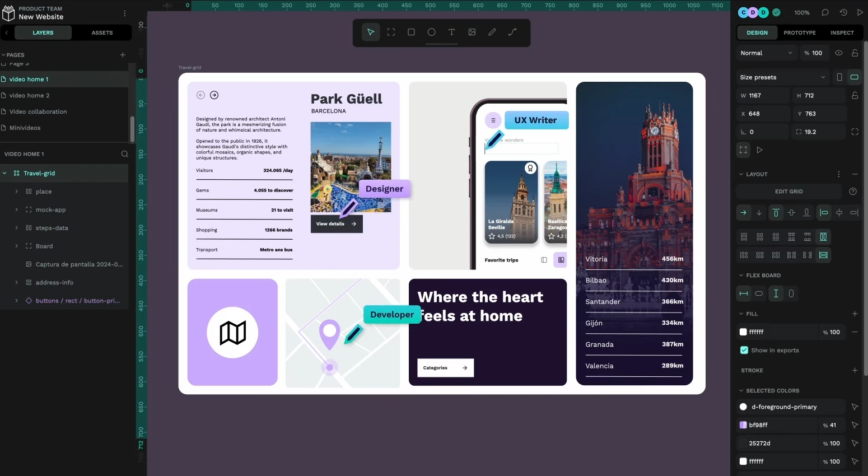Click the Edit Grid button

pyautogui.click(x=788, y=192)
